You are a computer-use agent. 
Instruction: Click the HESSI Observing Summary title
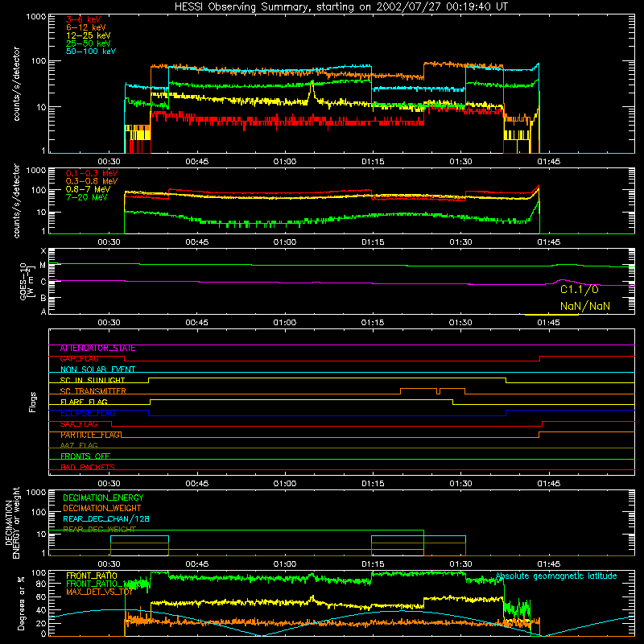coord(341,7)
